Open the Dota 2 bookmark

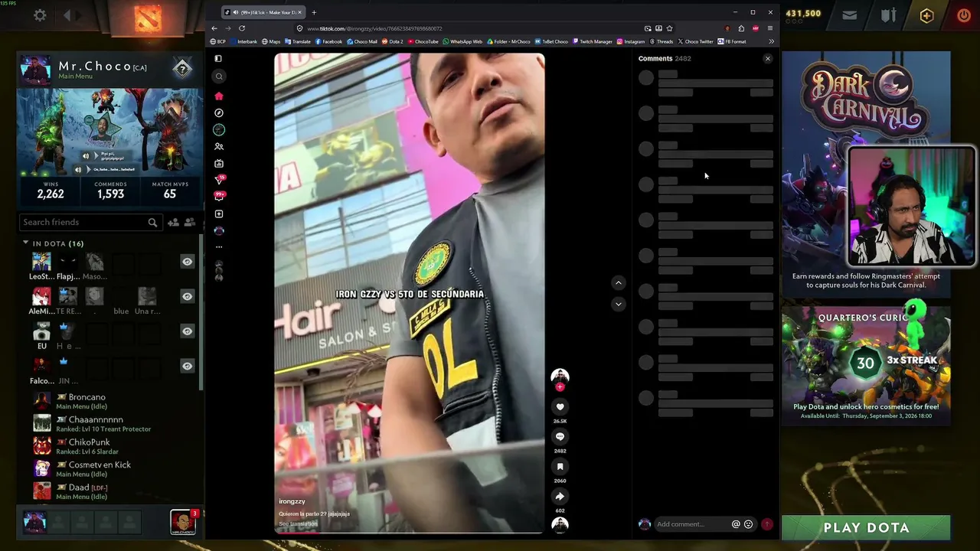click(x=392, y=41)
